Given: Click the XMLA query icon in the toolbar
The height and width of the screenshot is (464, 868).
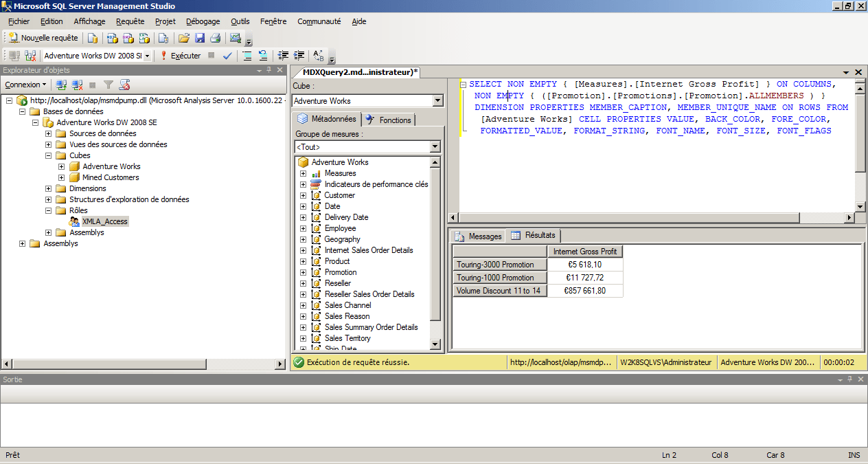Looking at the screenshot, I should [x=144, y=38].
